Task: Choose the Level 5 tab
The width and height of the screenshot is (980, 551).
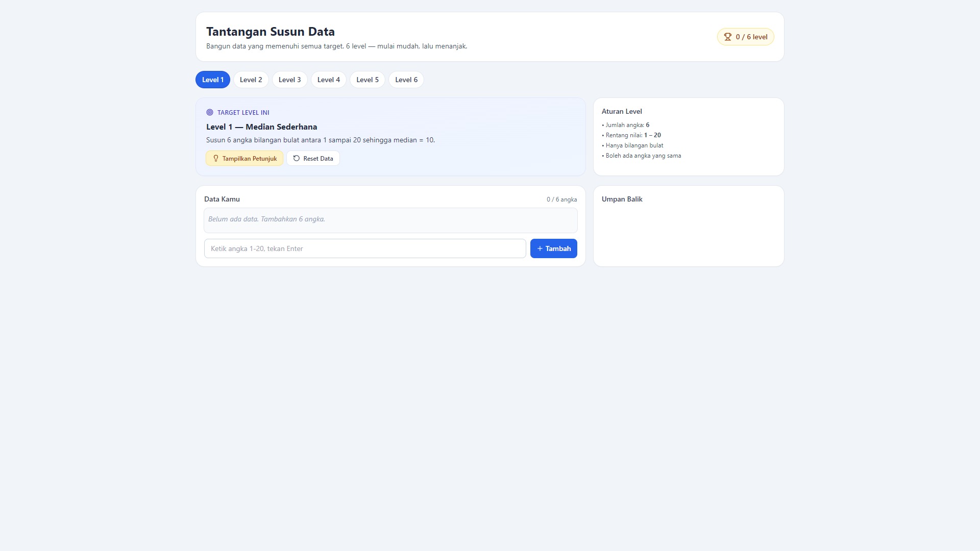Action: pos(367,80)
